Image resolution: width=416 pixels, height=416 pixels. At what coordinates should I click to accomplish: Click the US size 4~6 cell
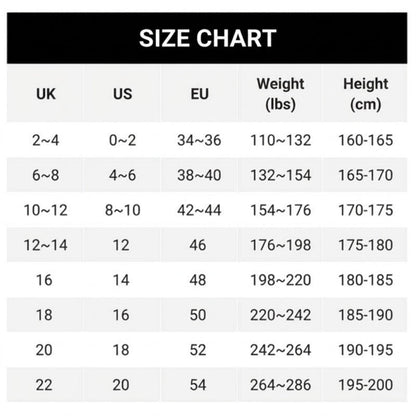click(x=122, y=175)
